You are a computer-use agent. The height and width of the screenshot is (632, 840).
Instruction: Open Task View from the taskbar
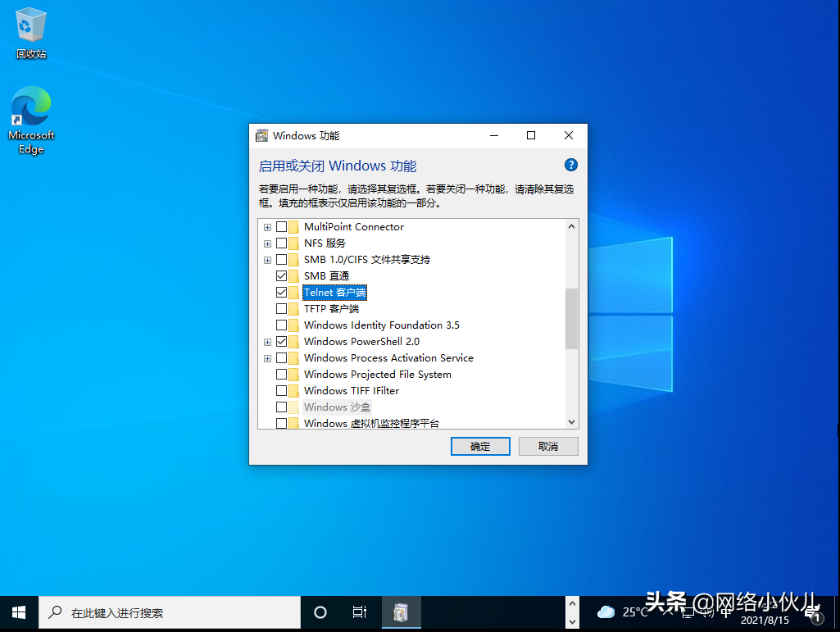coord(359,612)
